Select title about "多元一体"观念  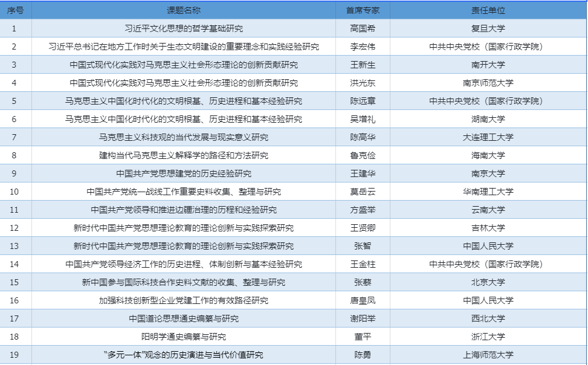(184, 355)
